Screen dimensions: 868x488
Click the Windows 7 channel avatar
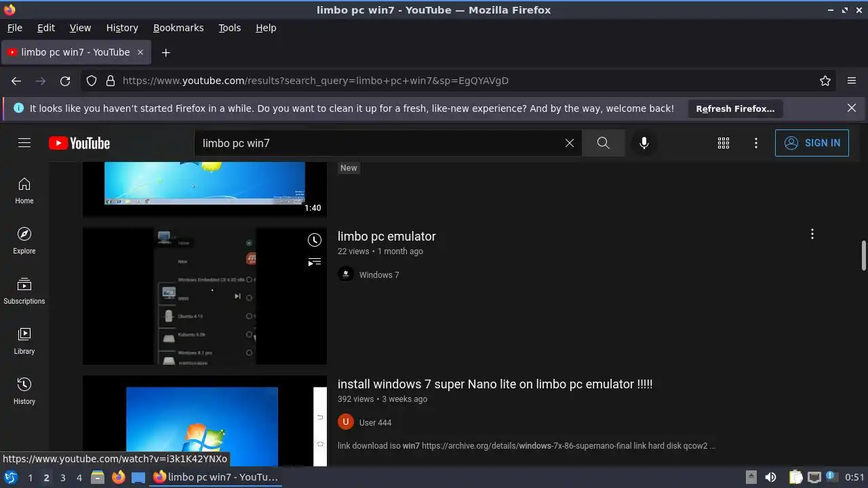[x=346, y=274]
